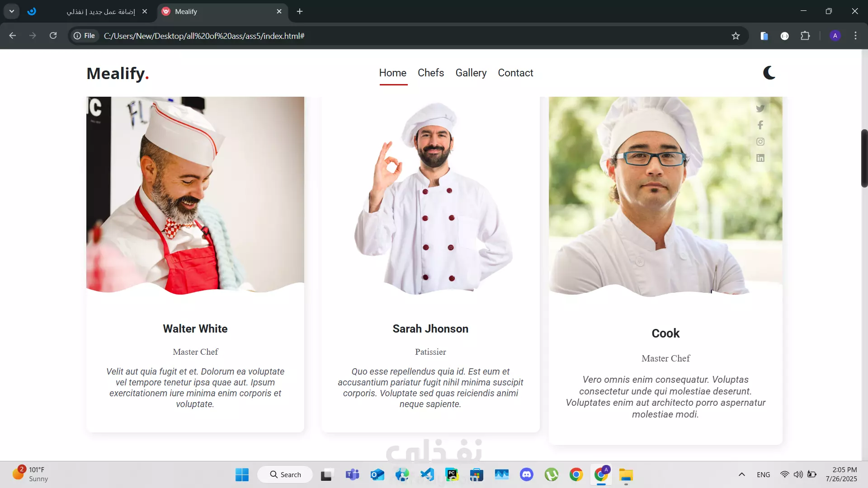The width and height of the screenshot is (868, 488).
Task: Click Patissier role text
Action: [430, 352]
